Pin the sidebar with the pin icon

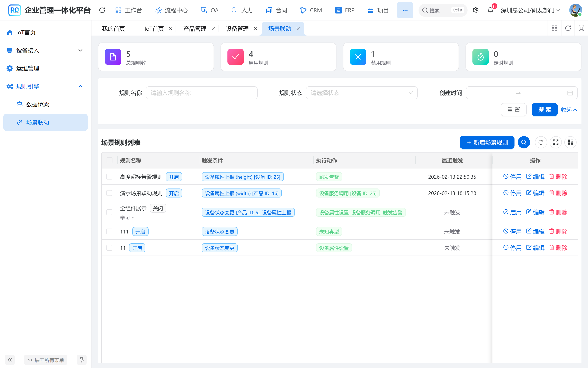click(x=82, y=360)
